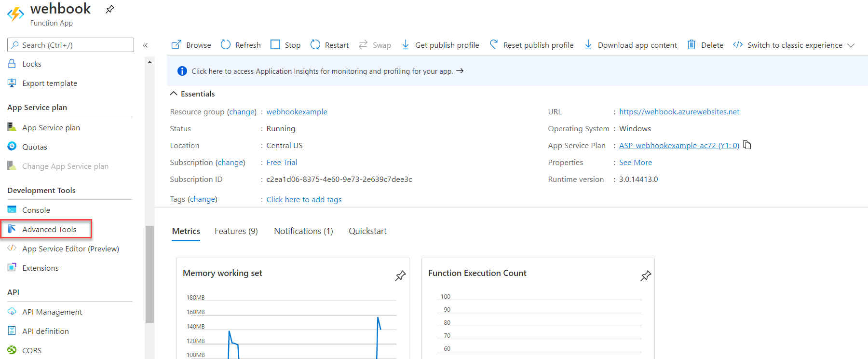Screen dimensions: 868x359
Task: Click Download app content
Action: (x=631, y=45)
